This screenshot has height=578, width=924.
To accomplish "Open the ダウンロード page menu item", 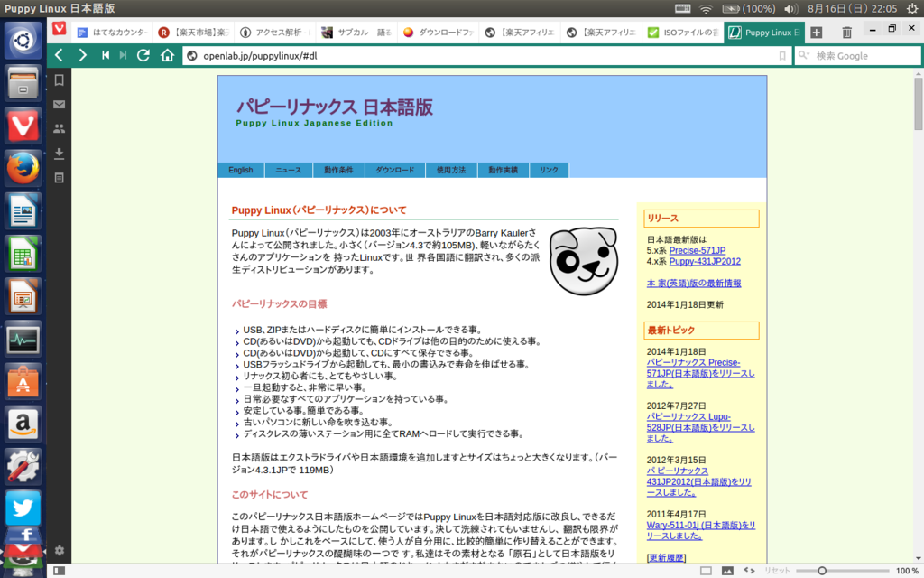I will point(395,170).
